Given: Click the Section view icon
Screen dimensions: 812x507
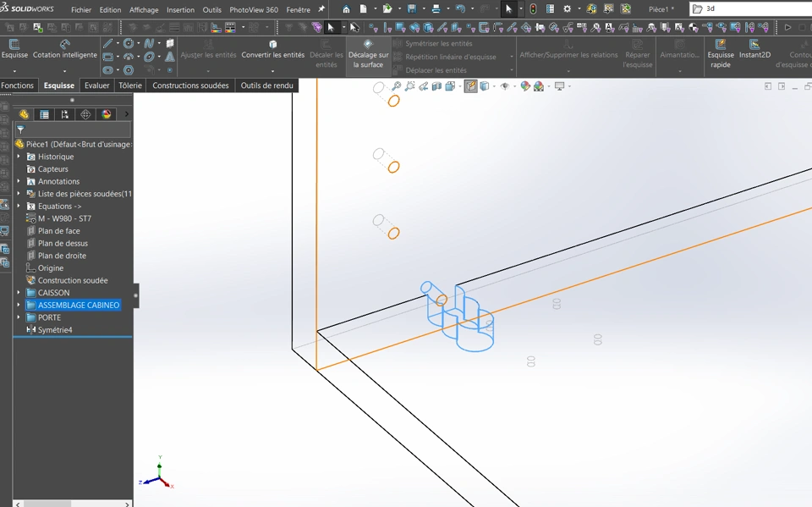Looking at the screenshot, I should [x=436, y=86].
